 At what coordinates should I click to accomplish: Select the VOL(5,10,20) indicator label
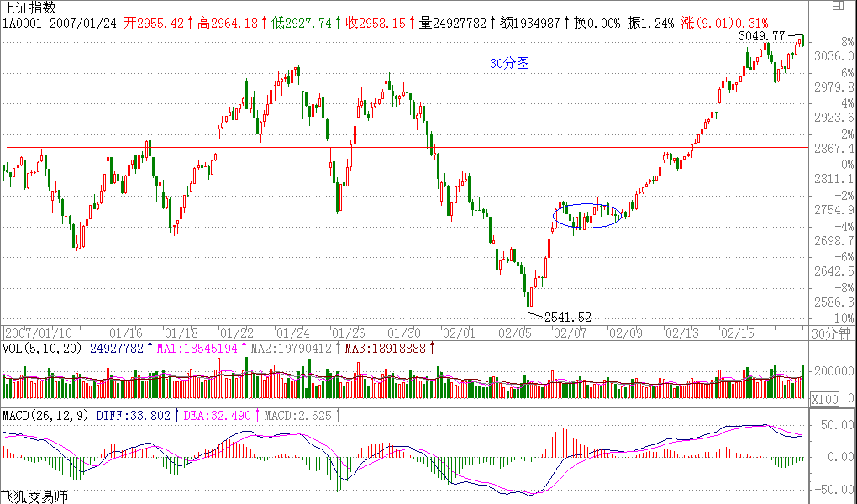pos(42,349)
